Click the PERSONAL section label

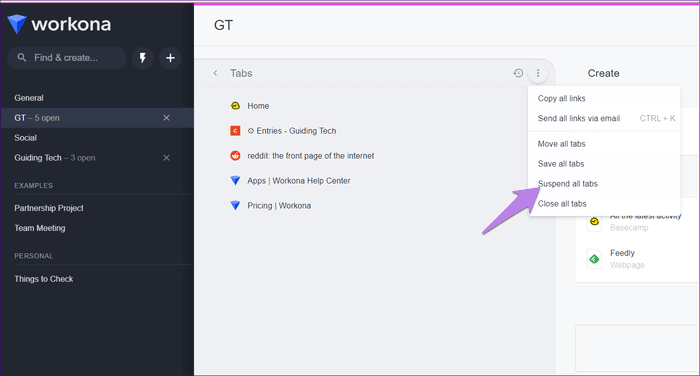coord(33,256)
